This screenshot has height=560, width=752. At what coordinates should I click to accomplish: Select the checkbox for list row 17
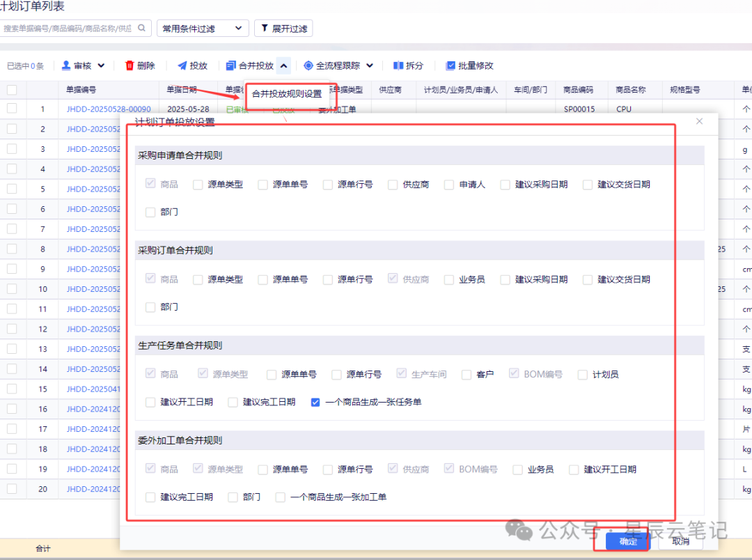[12, 428]
